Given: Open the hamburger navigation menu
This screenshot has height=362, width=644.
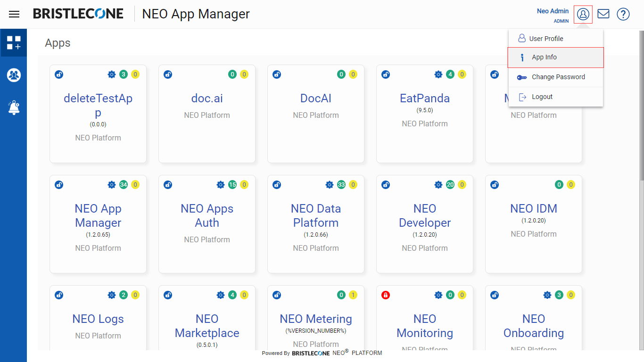Looking at the screenshot, I should click(x=14, y=14).
